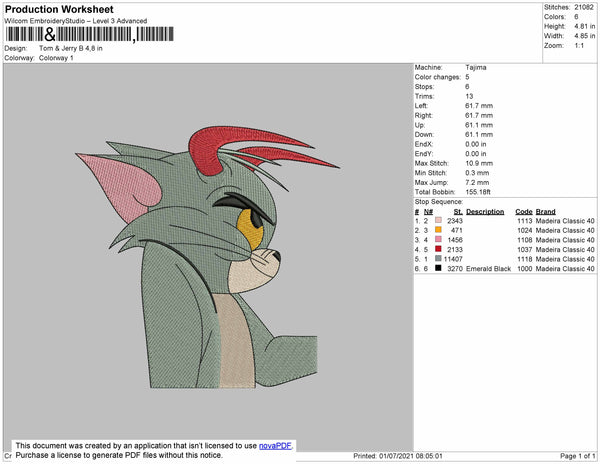Click the Max Stitch value '10.9 mm'

479,163
